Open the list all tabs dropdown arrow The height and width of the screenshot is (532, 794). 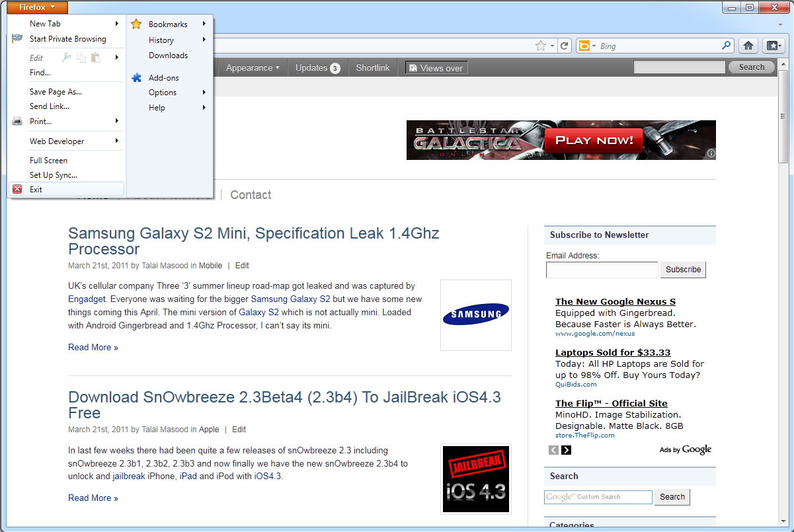pyautogui.click(x=781, y=24)
